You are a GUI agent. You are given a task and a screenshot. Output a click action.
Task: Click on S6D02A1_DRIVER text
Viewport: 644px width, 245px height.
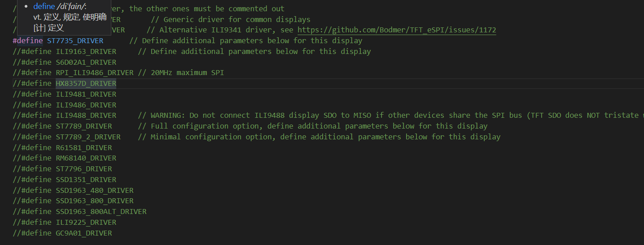(86, 62)
